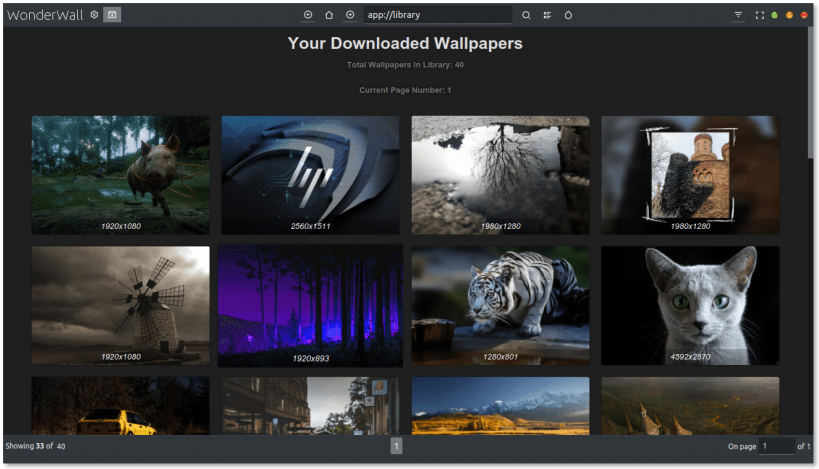The image size is (819, 469).
Task: Click page 1 pagination button
Action: [396, 446]
